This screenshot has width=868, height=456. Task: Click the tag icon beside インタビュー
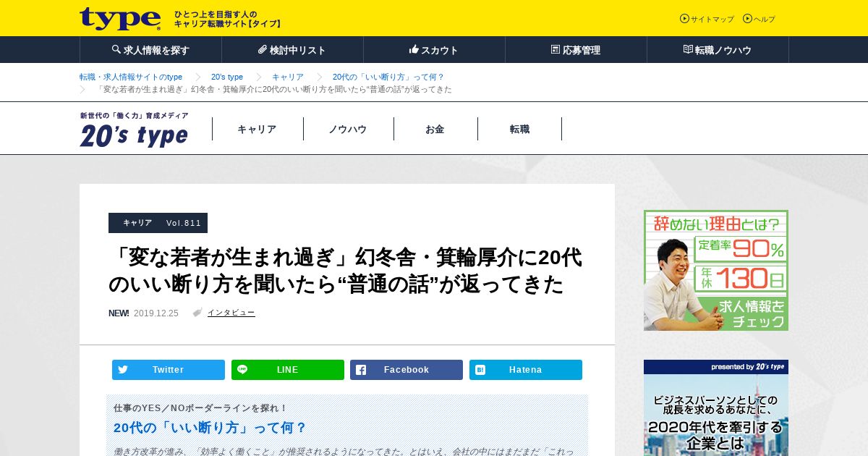pos(197,313)
